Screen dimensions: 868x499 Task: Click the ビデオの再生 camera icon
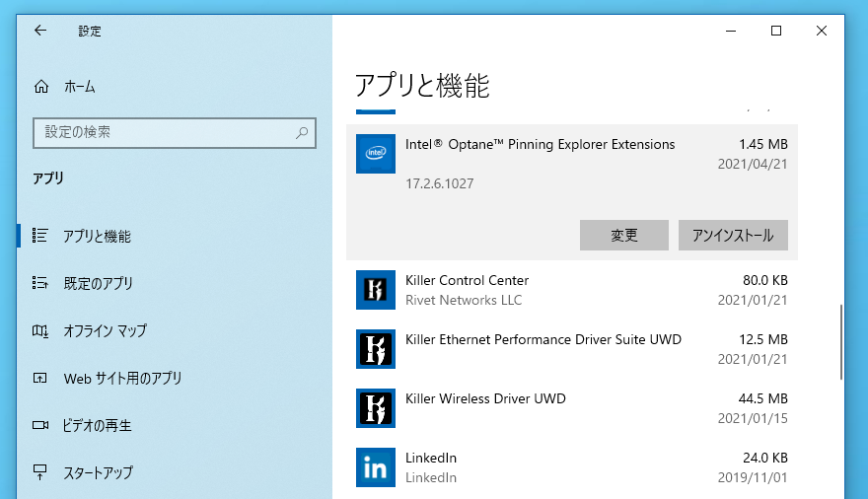pyautogui.click(x=39, y=425)
